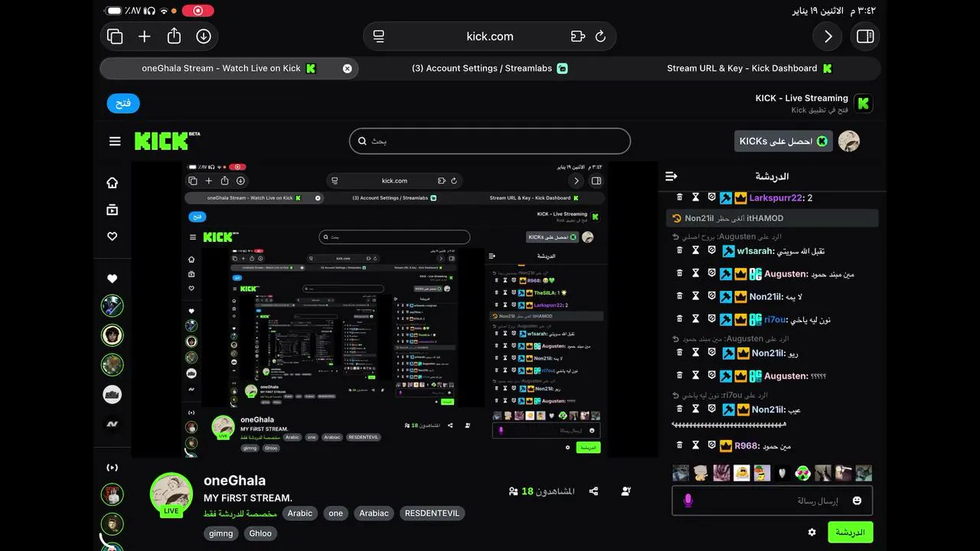Open Browse icon in the Kick sidebar
Screen dimensions: 980x551
113,210
